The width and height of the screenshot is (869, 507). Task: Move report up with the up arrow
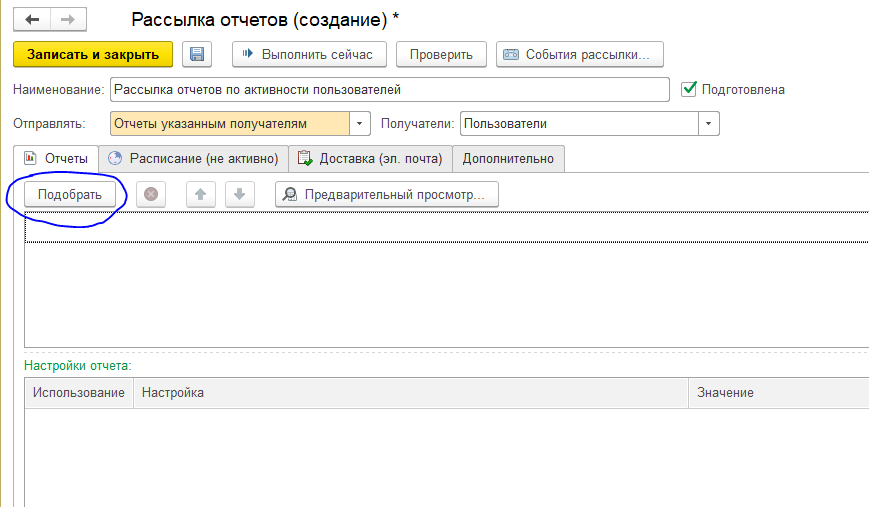[x=201, y=194]
